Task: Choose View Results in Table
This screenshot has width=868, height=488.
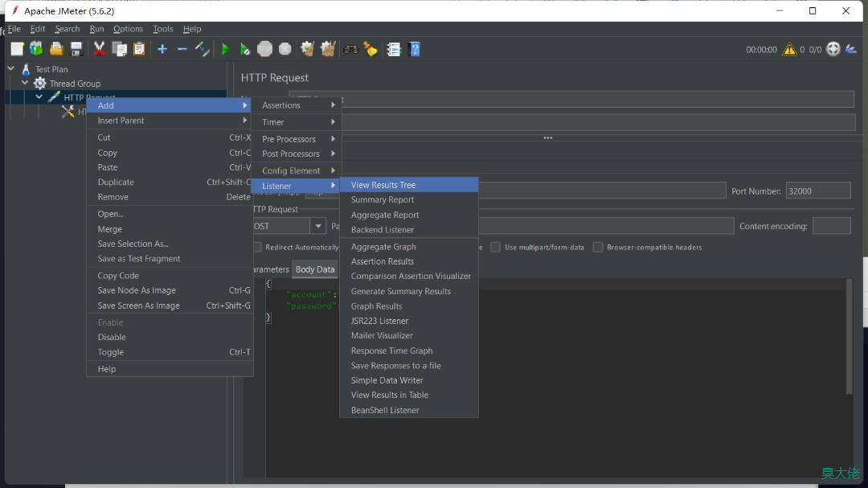Action: (x=408, y=395)
